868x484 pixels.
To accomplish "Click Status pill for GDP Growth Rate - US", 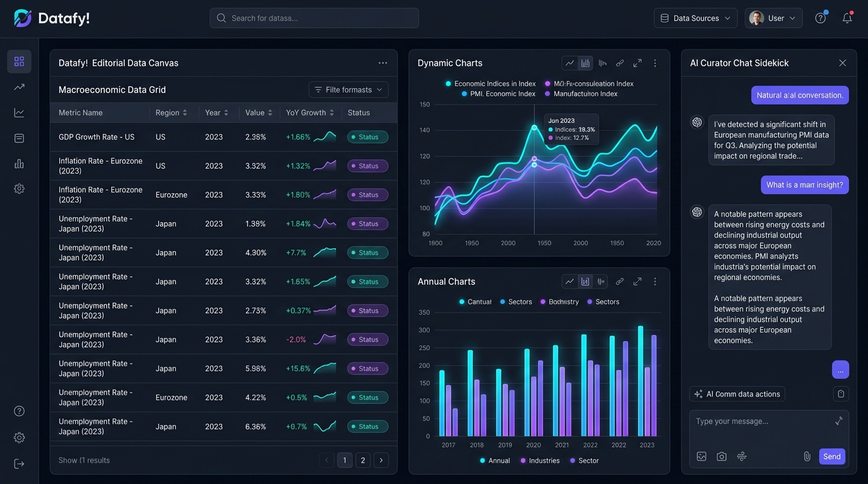I will pos(368,137).
